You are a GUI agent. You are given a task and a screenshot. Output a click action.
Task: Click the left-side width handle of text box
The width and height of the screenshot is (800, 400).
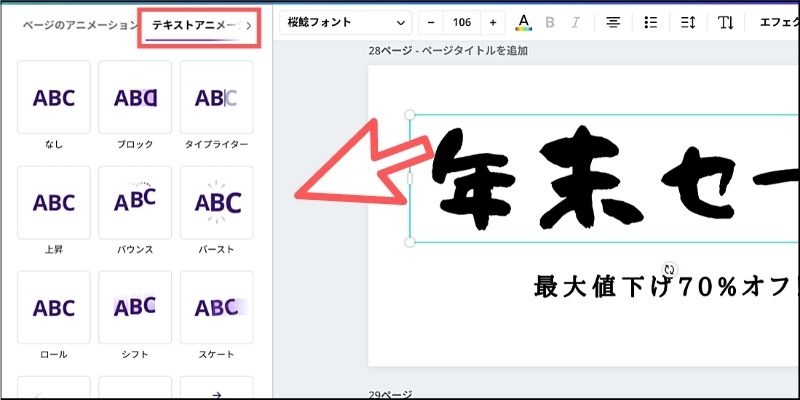pyautogui.click(x=410, y=179)
